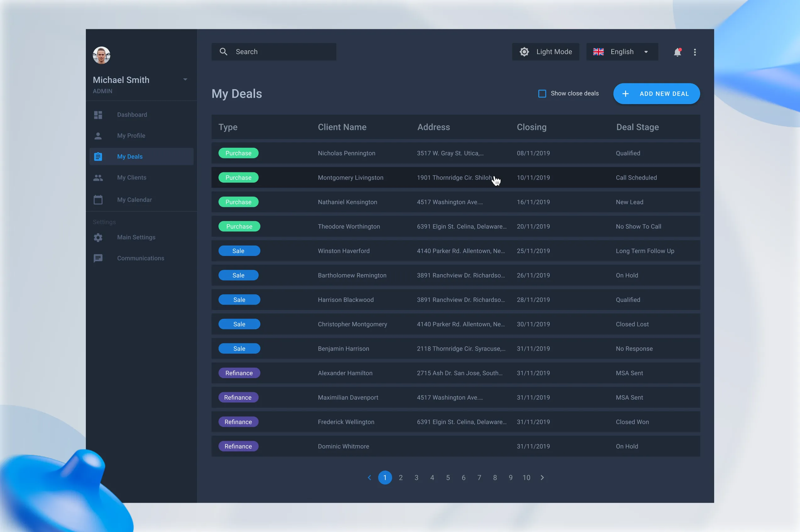Click the Communications chat icon
The width and height of the screenshot is (800, 532).
(x=98, y=258)
